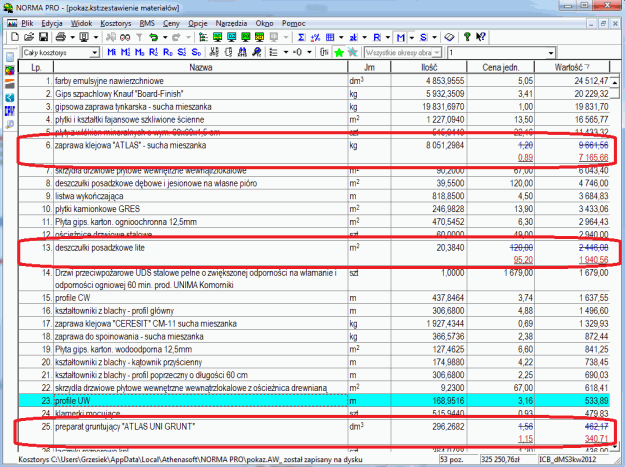The image size is (625, 467).
Task: Click the Open file folder icon
Action: (x=28, y=36)
